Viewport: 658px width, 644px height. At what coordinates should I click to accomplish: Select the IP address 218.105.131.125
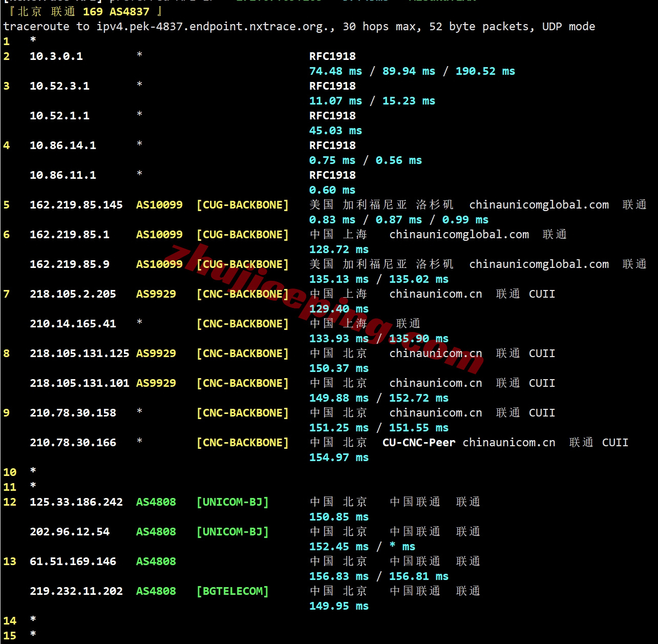coord(79,354)
